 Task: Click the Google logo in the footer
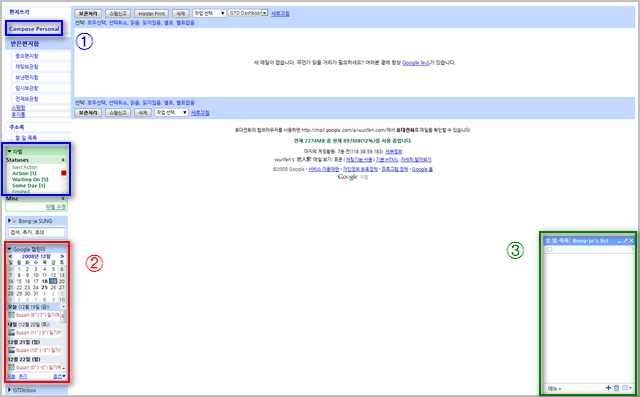(348, 177)
